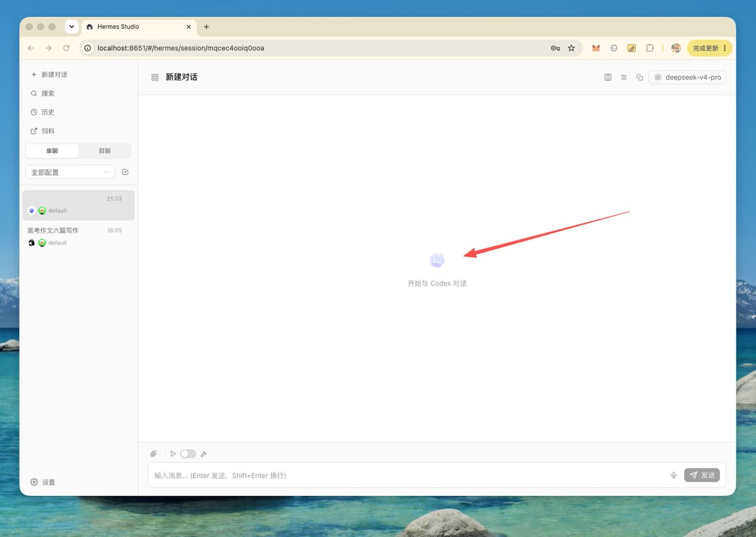Image resolution: width=756 pixels, height=537 pixels.
Task: Click the paperclip attachment icon
Action: 153,454
